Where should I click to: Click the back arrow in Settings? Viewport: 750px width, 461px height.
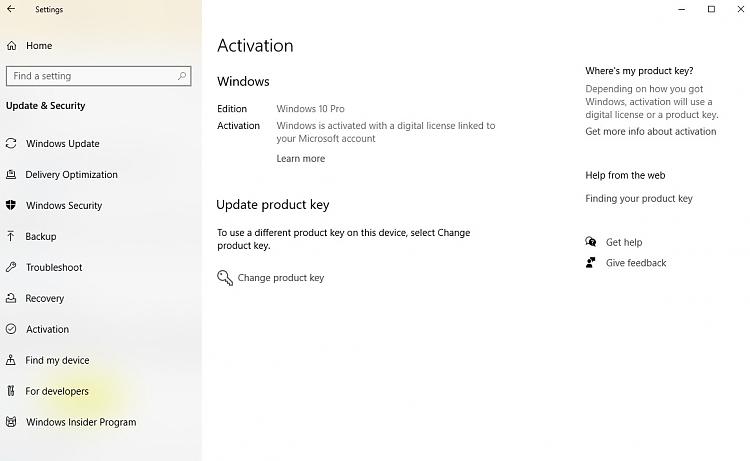point(11,9)
